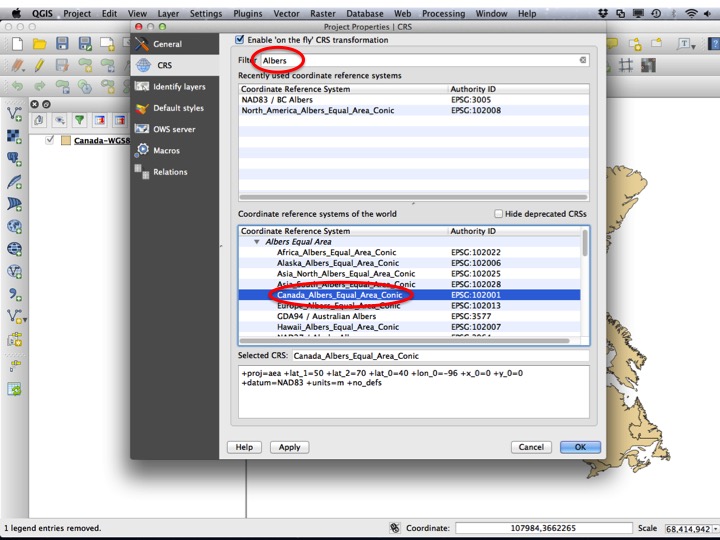Save the current project
Screen dimensions: 720x540
click(x=62, y=44)
